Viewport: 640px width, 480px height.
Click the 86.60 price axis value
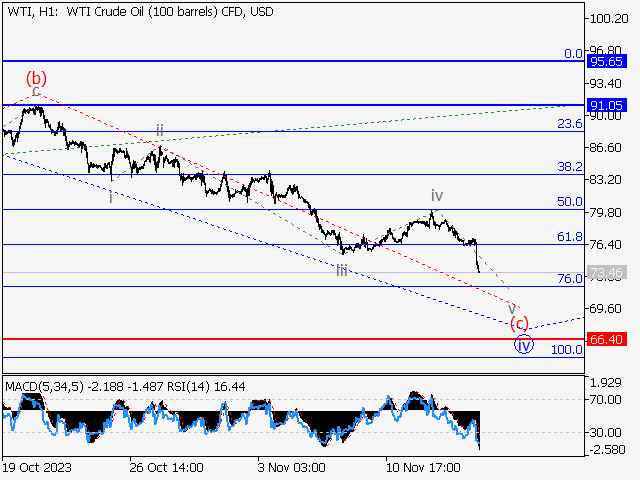605,147
